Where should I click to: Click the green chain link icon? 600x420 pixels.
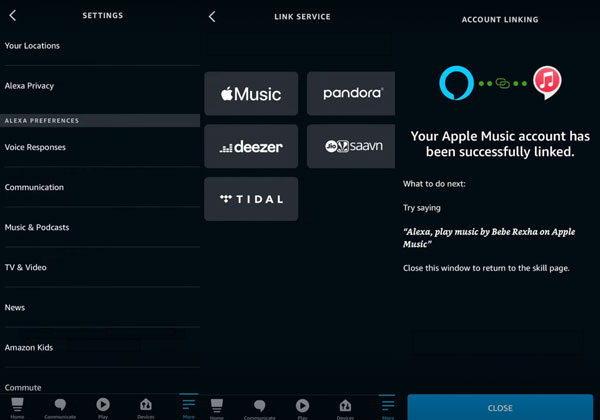pyautogui.click(x=502, y=83)
